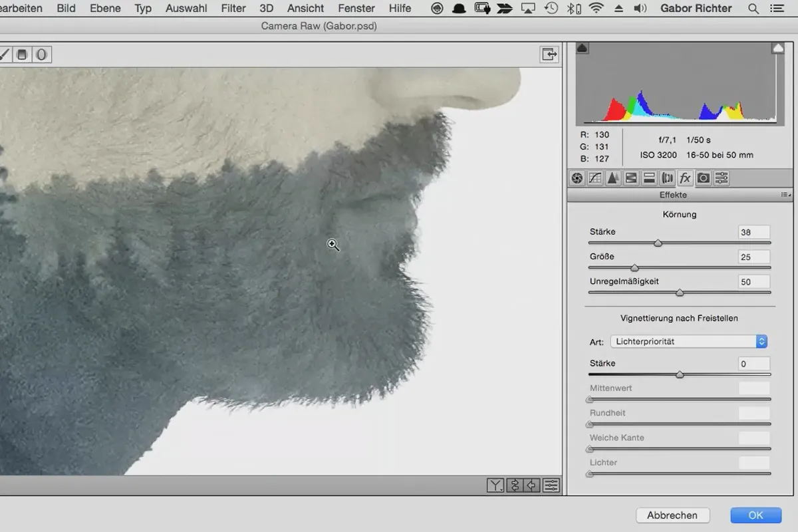The width and height of the screenshot is (798, 532).
Task: Open the Ansicht menu
Action: [305, 9]
